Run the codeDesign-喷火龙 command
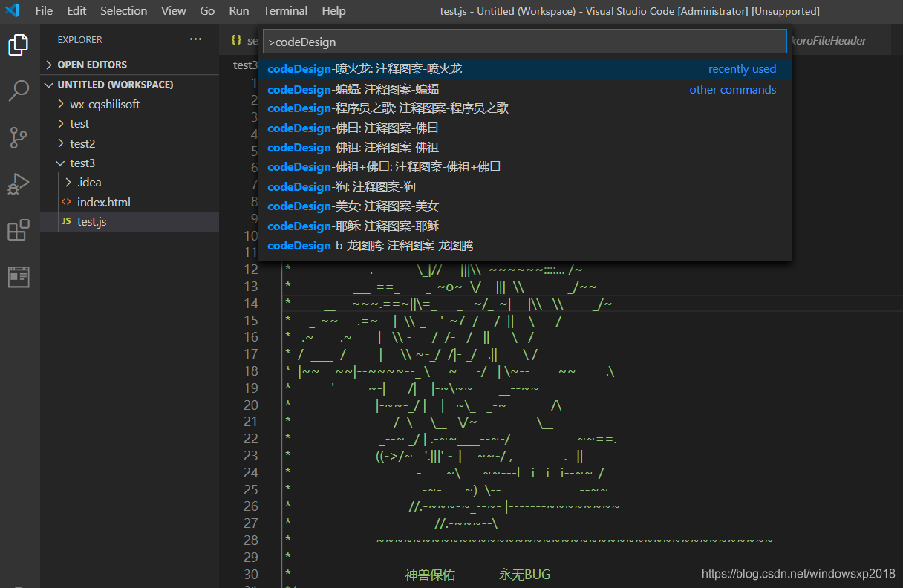 [364, 69]
